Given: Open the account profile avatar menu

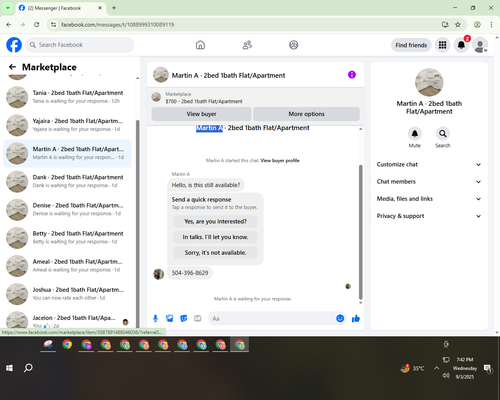Looking at the screenshot, I should [x=480, y=45].
